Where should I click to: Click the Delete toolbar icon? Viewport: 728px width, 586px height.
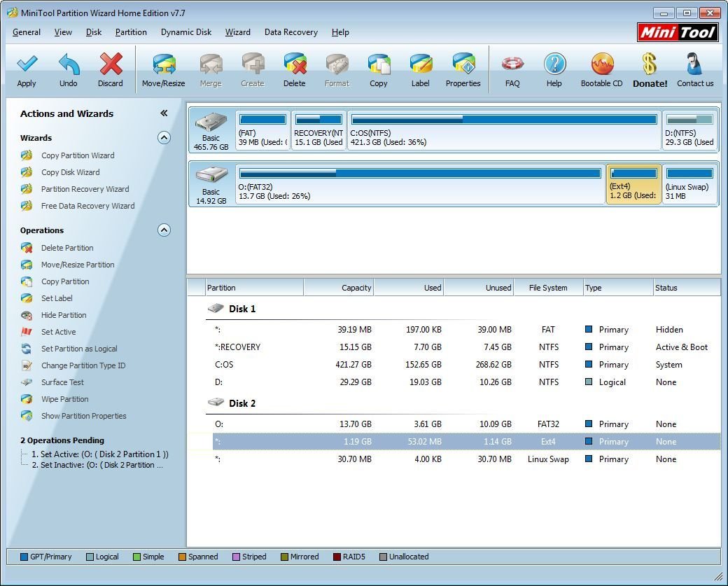click(295, 64)
